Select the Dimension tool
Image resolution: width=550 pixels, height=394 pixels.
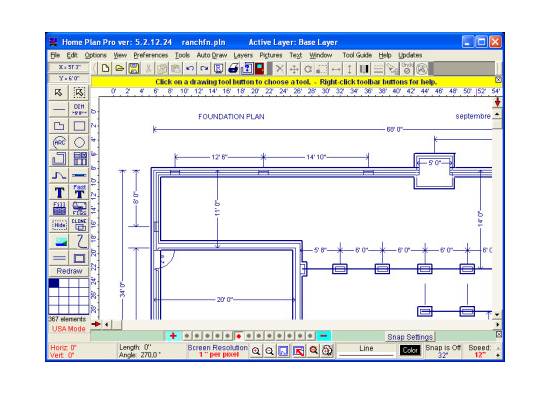pos(79,109)
